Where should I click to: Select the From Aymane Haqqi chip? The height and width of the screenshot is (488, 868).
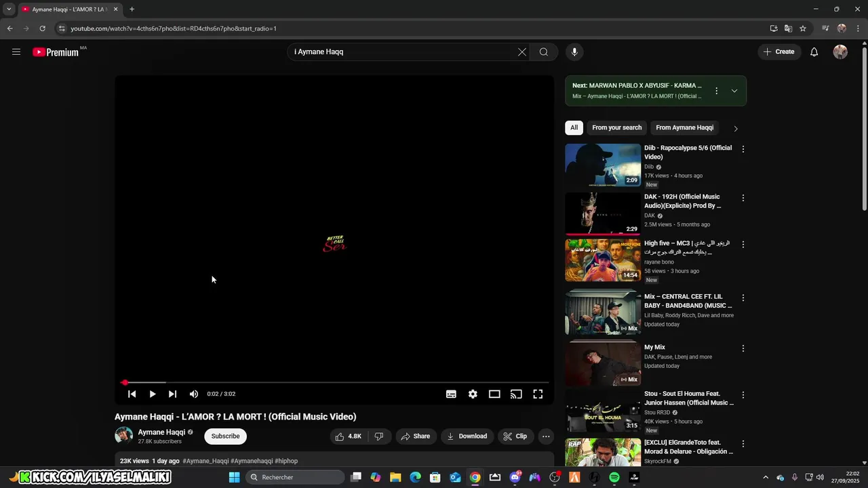click(684, 127)
